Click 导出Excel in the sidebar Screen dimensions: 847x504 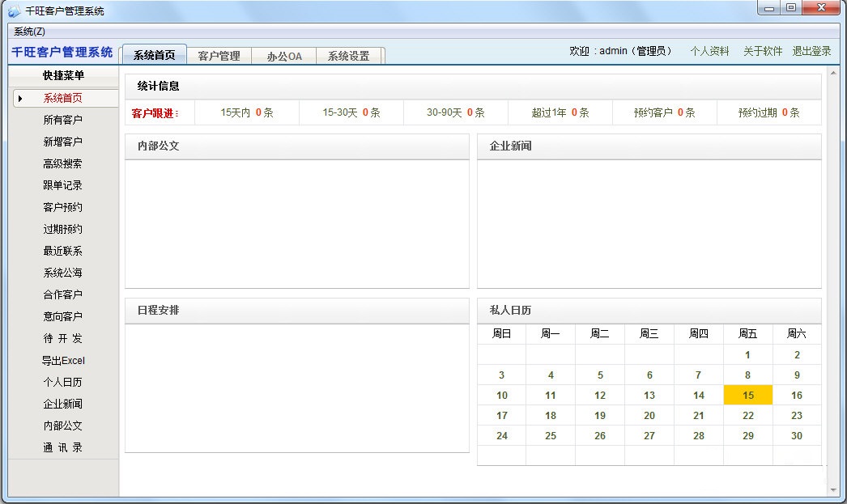click(x=63, y=361)
